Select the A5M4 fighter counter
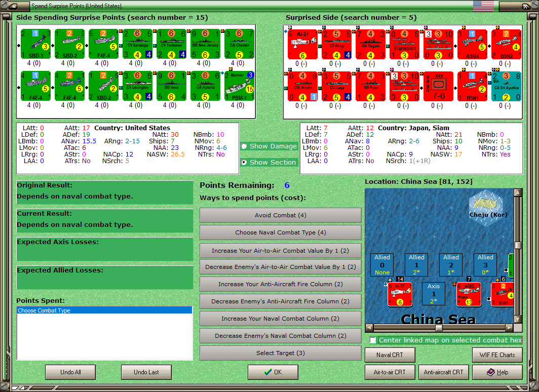This screenshot has height=392, width=539. 473,45
